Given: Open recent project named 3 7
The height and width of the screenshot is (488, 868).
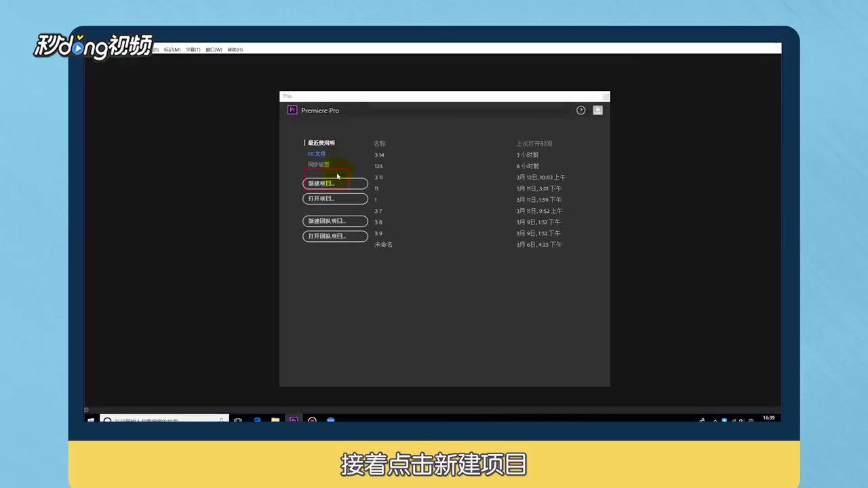Looking at the screenshot, I should pos(378,211).
